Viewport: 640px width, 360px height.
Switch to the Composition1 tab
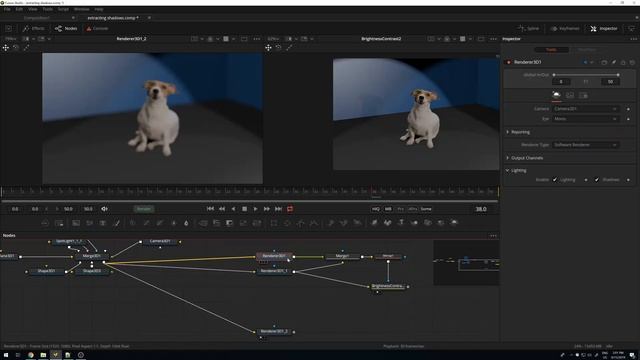pyautogui.click(x=37, y=18)
